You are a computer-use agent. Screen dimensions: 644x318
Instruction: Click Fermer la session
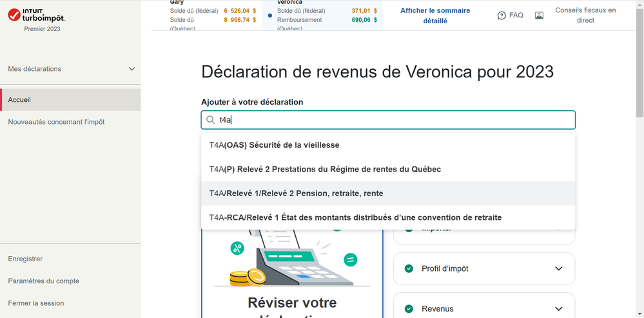[35, 303]
